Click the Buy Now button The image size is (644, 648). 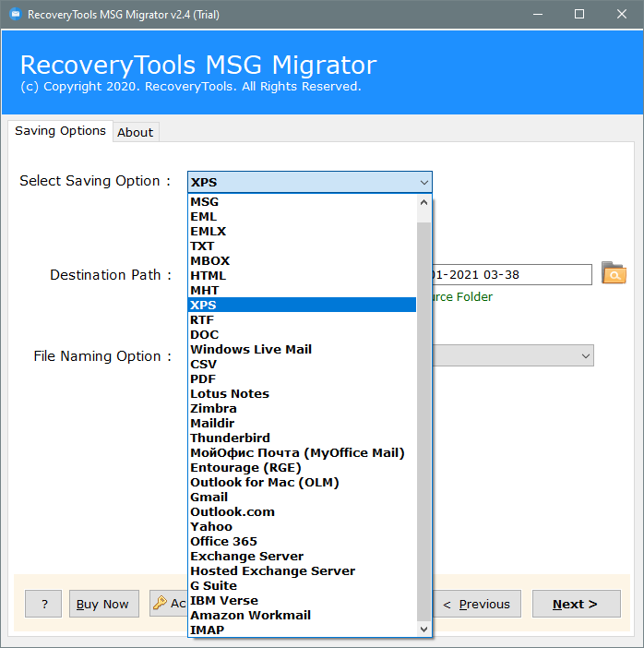(103, 604)
